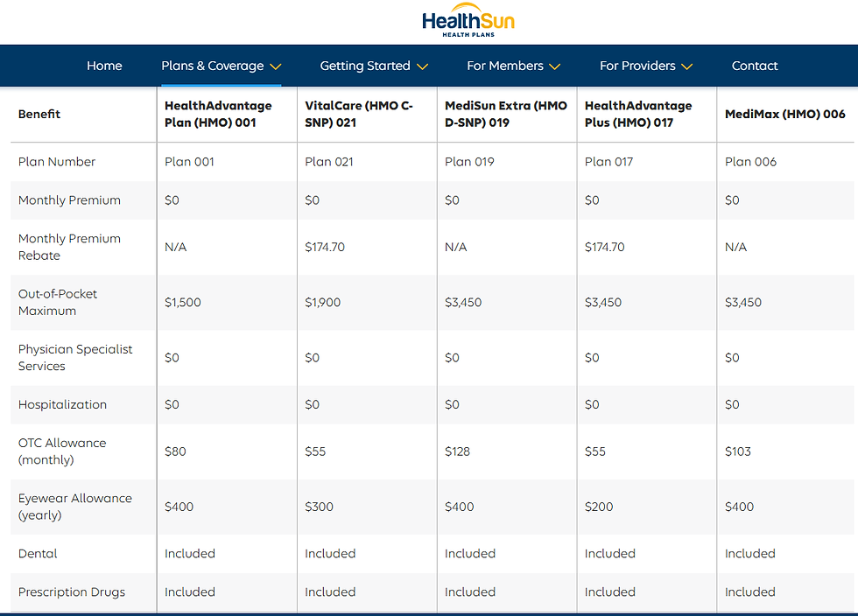Select the Plans & Coverage menu label

(x=212, y=66)
